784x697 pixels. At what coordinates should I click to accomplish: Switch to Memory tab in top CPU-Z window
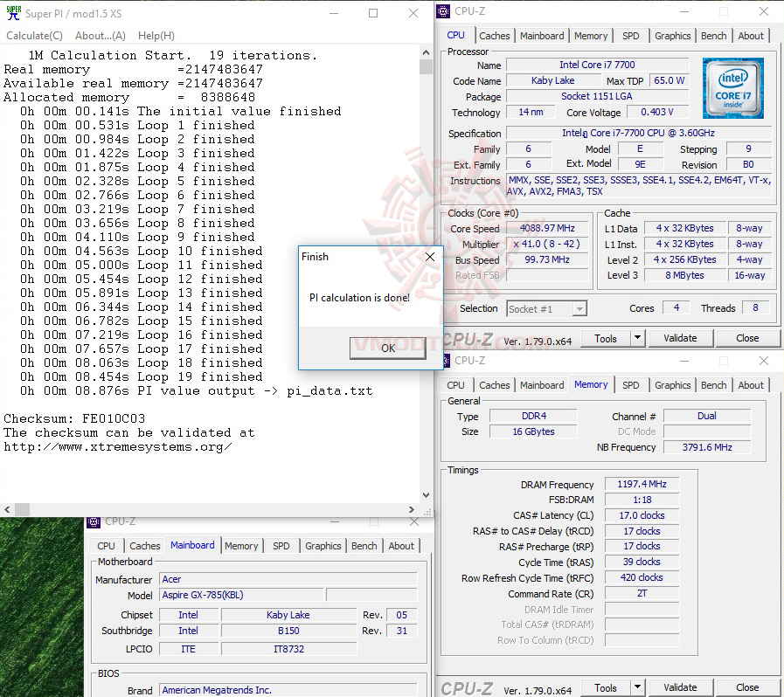coord(591,36)
